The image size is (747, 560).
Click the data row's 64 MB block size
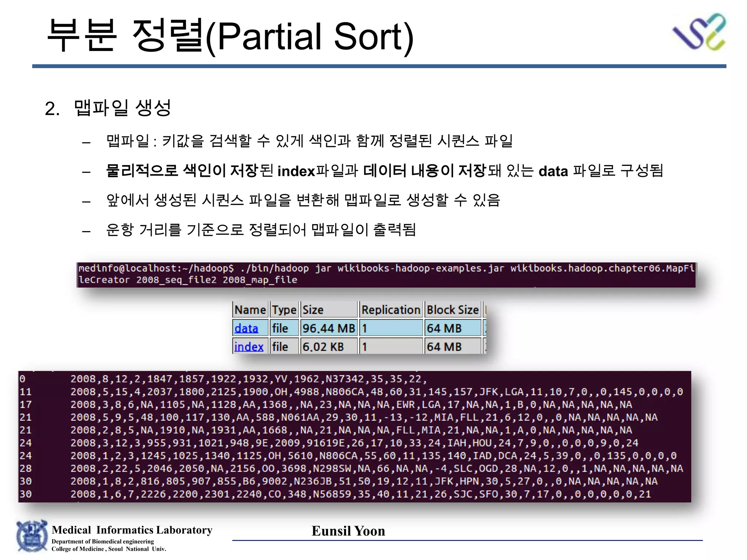453,328
